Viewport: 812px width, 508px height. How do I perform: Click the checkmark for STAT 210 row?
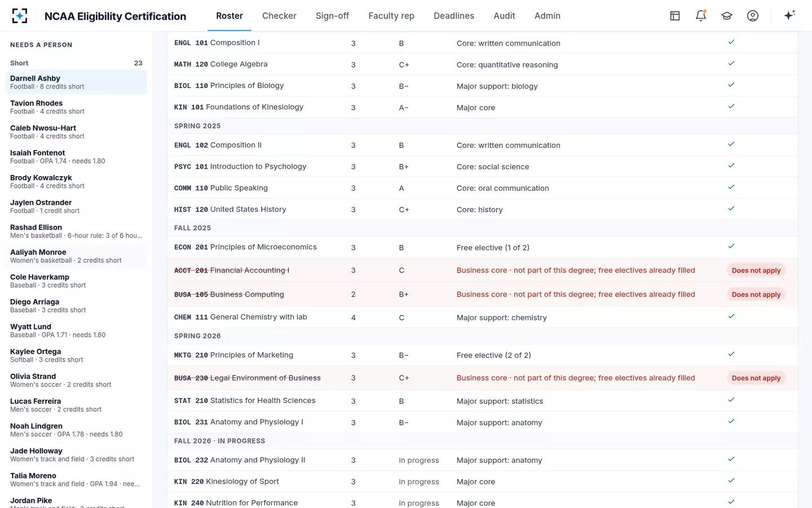tap(731, 400)
